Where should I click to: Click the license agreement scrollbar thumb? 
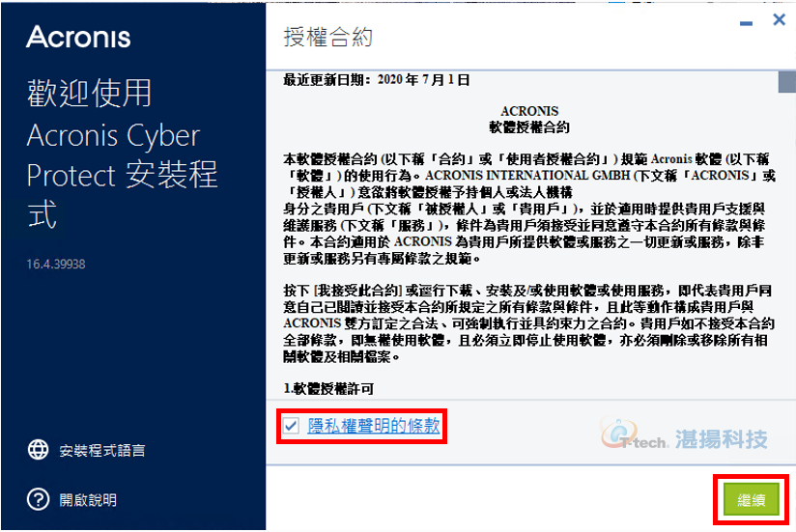point(787,82)
